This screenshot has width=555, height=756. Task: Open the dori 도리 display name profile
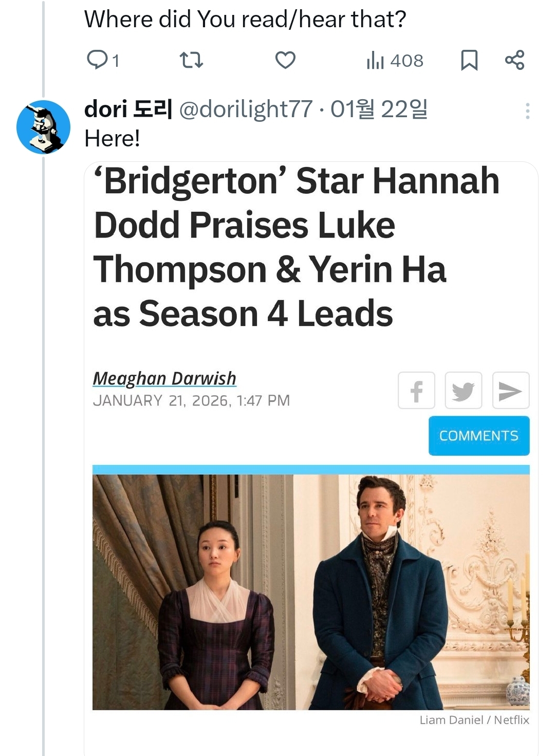128,109
